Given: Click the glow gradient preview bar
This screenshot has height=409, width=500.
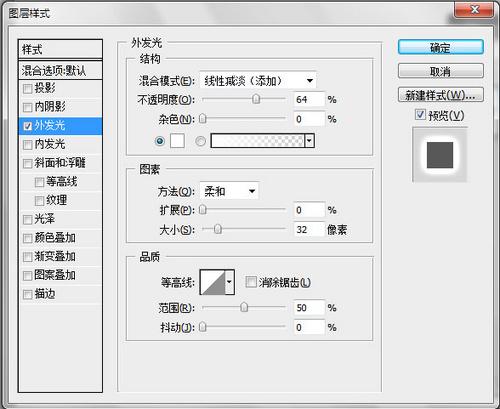Looking at the screenshot, I should [258, 141].
